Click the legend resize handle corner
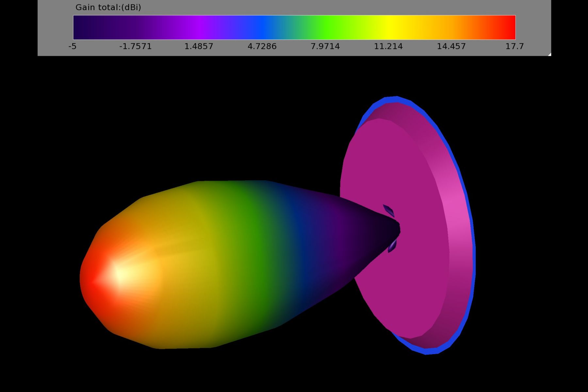 549,54
